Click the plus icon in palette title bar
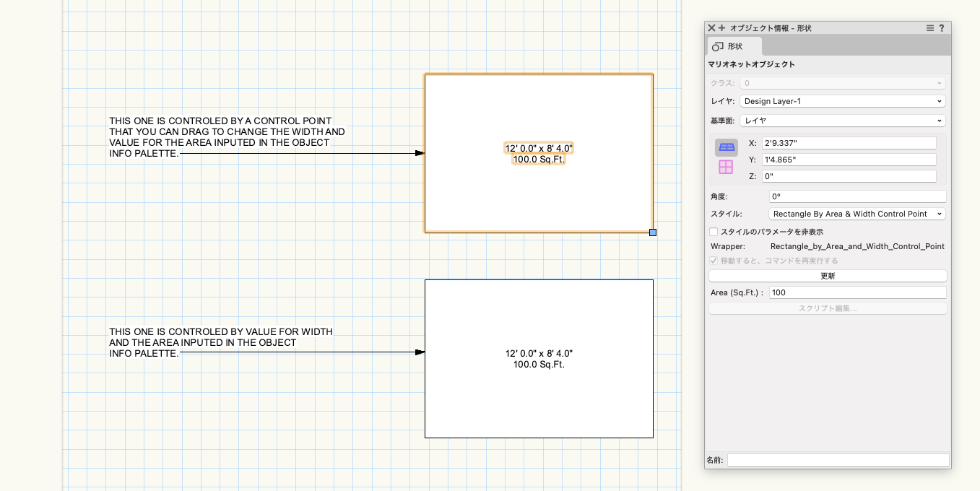980x491 pixels. [x=721, y=28]
